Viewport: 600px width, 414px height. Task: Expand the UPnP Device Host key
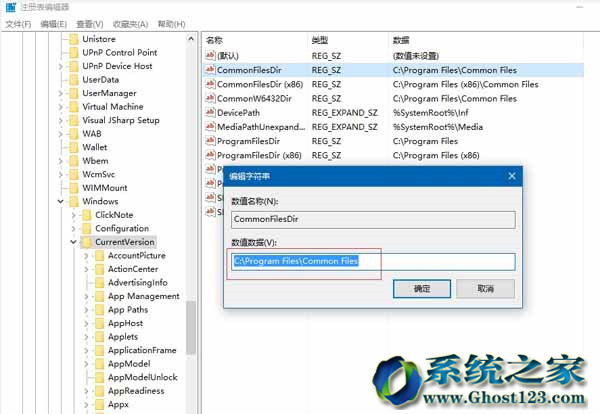[60, 67]
